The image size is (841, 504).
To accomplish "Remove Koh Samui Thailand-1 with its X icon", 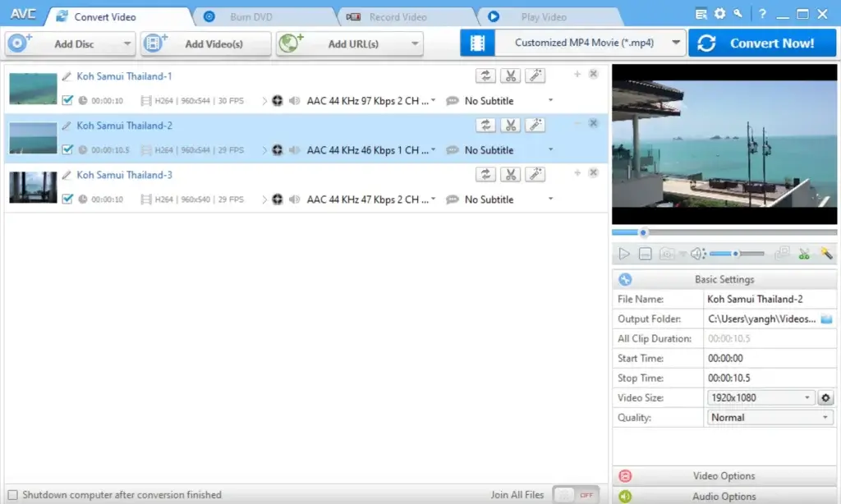I will point(594,75).
